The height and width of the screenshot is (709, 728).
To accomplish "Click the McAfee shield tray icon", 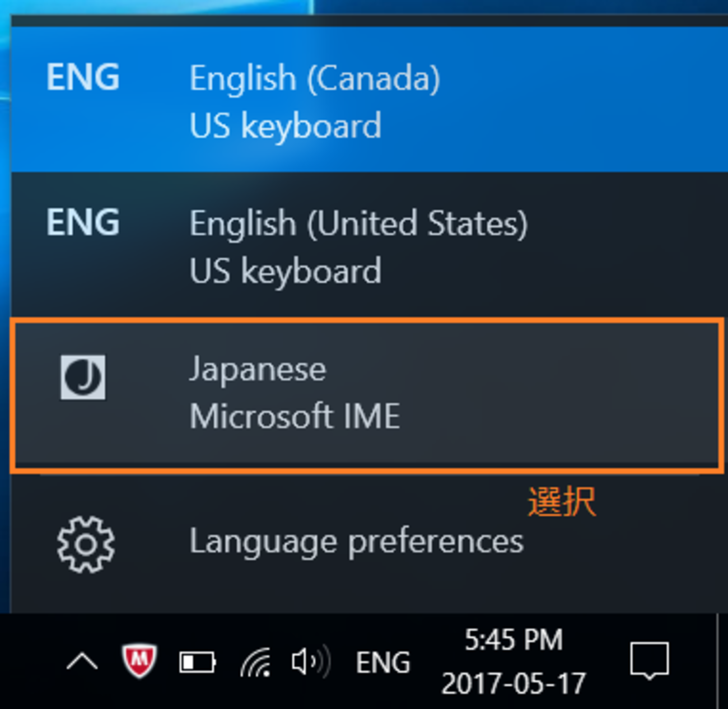I will [139, 661].
